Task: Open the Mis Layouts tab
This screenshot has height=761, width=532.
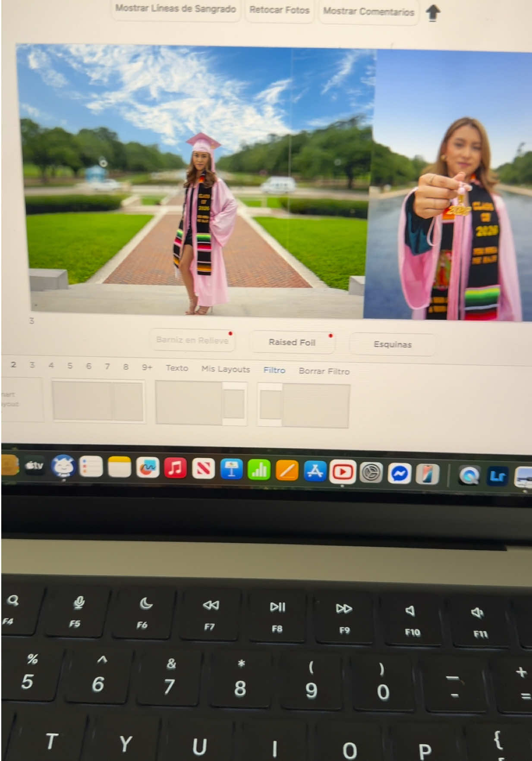Action: [226, 369]
